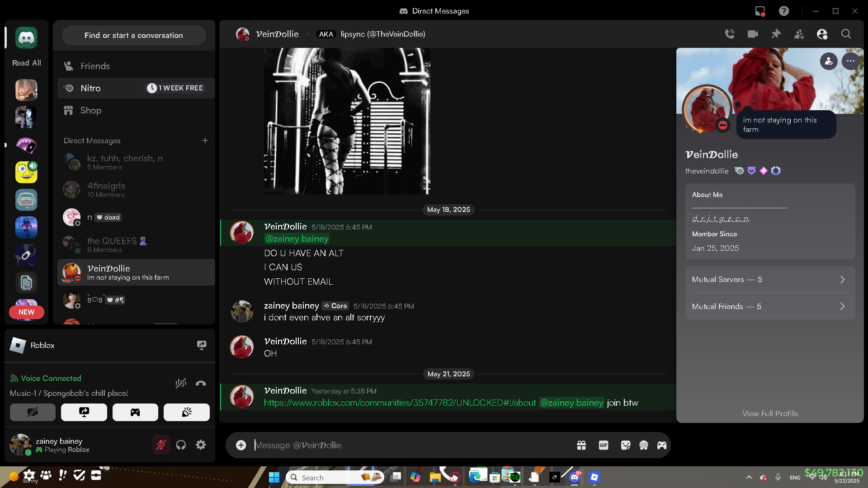Image resolution: width=868 pixels, height=488 pixels.
Task: Open Windows Start menu
Action: pos(274,477)
